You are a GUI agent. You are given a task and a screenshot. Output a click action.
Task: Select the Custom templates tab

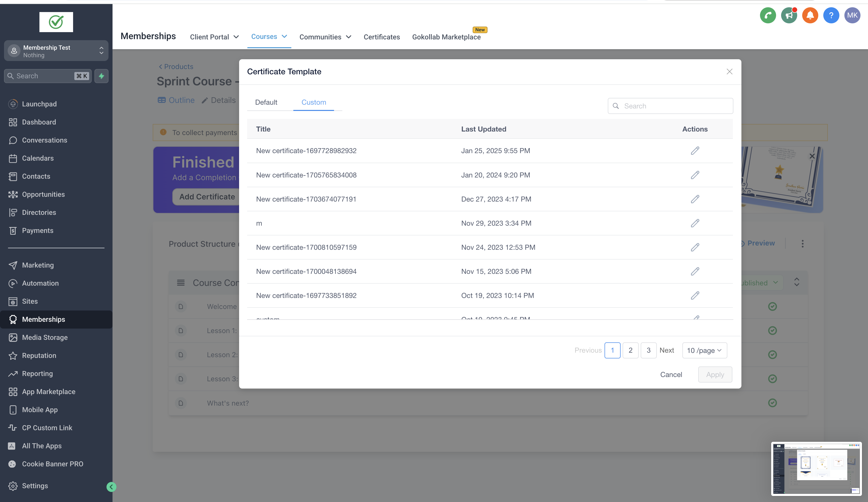point(313,102)
